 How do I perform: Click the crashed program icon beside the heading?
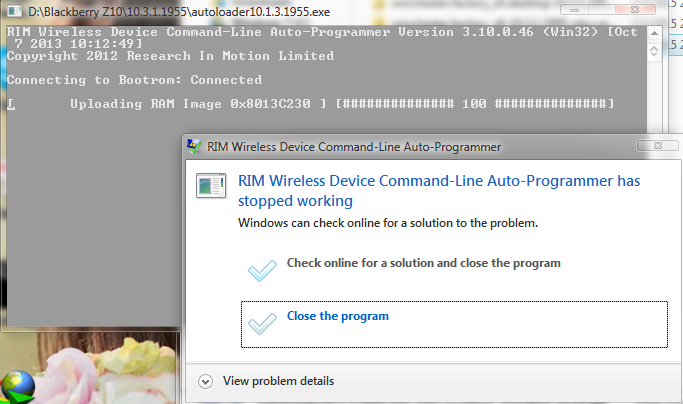tap(211, 186)
